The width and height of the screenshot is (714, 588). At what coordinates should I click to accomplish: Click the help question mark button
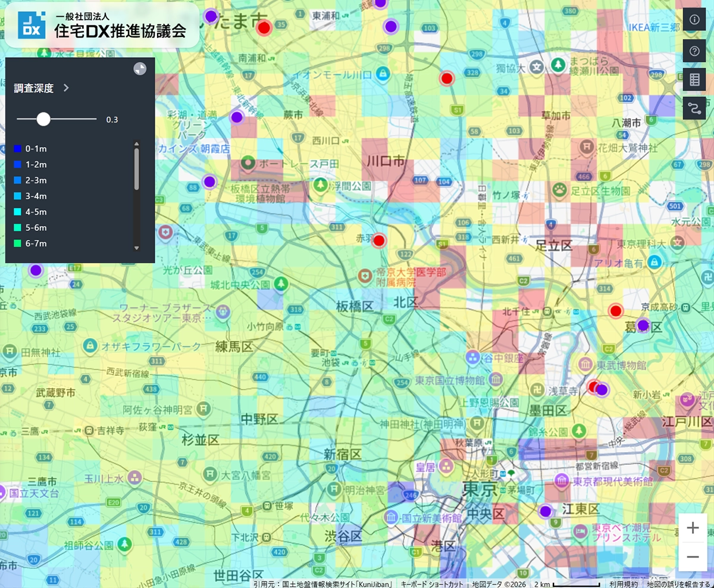[694, 51]
